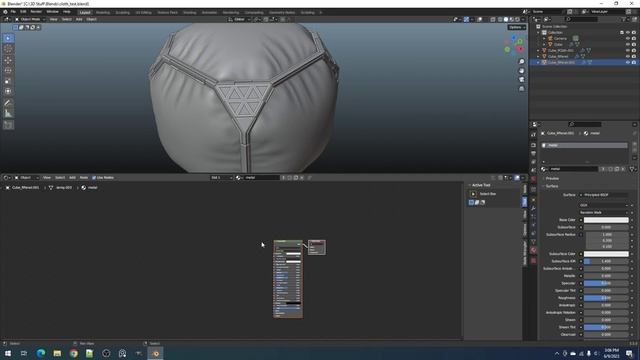Open the Windows Start menu
This screenshot has width=640, height=360.
tap(8, 353)
